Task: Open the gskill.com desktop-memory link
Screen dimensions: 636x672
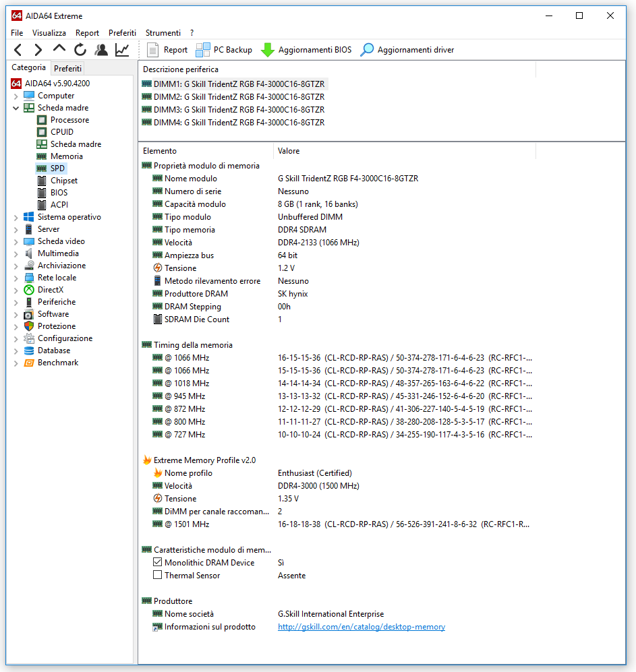Action: click(362, 627)
